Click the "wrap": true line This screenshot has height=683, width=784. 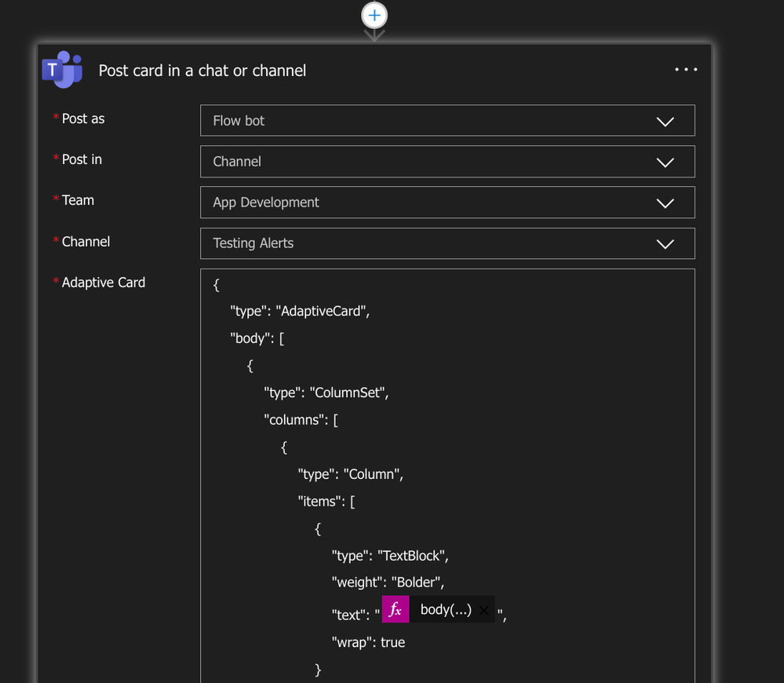(369, 642)
